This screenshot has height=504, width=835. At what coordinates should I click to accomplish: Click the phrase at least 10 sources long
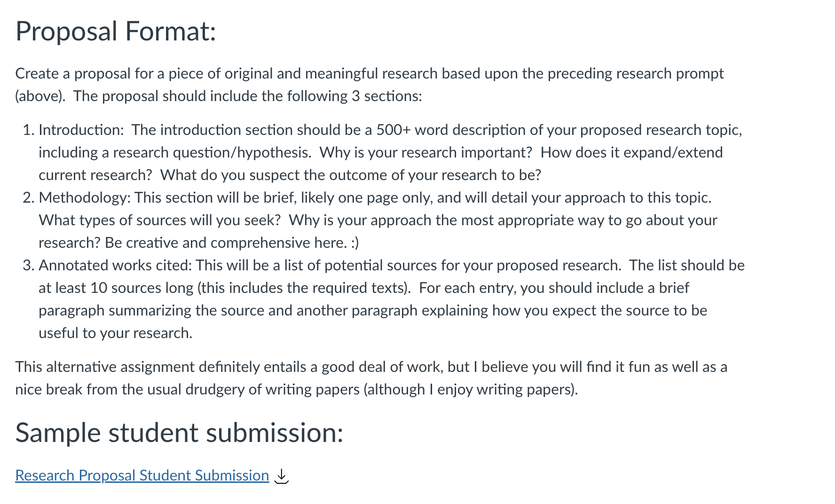click(116, 288)
